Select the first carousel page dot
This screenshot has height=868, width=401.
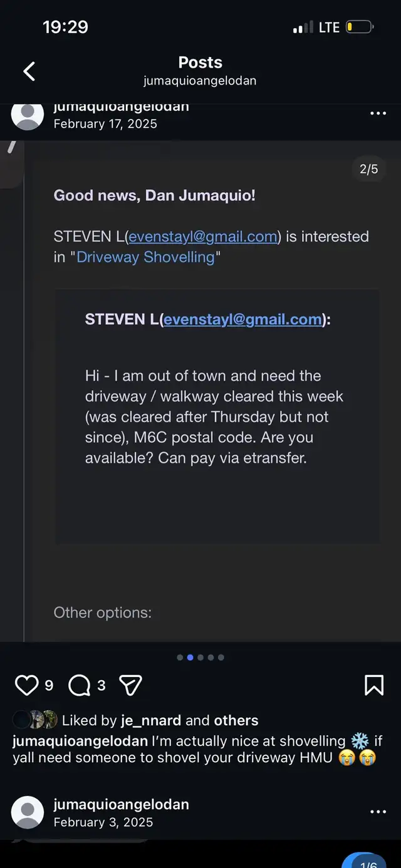click(x=180, y=658)
